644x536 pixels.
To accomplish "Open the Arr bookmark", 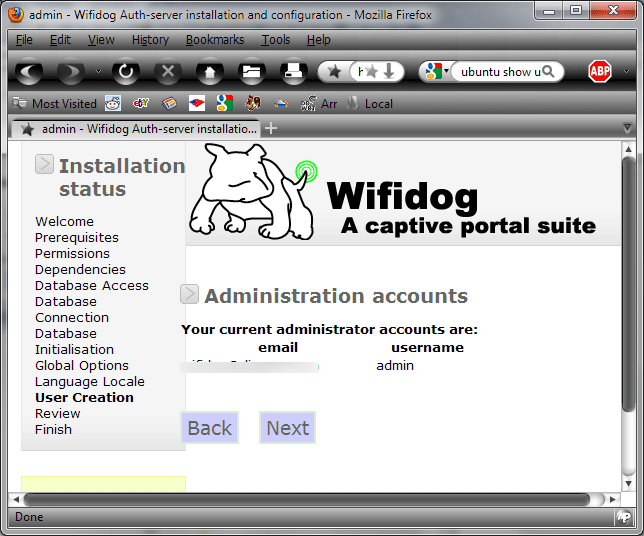I will 319,104.
